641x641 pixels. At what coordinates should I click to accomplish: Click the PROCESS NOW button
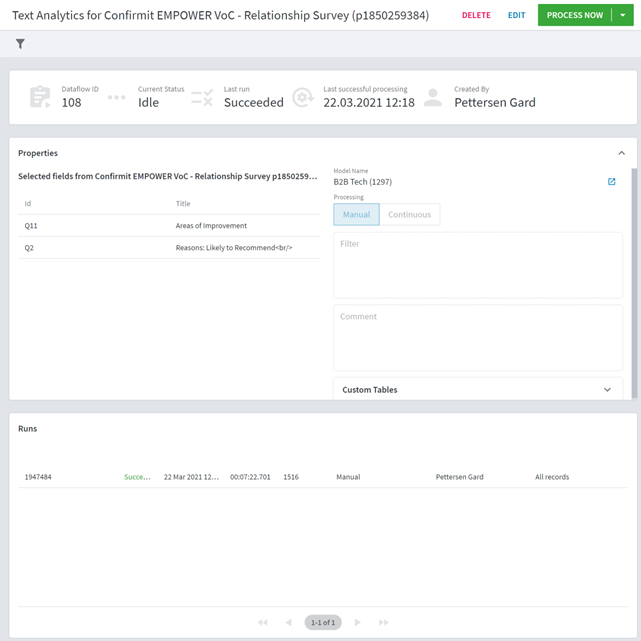[x=574, y=15]
